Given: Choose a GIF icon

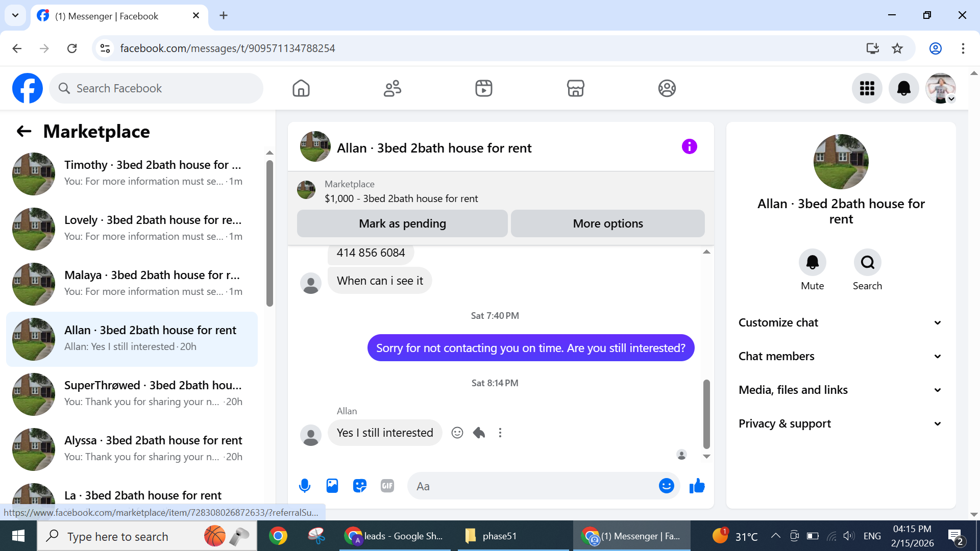Looking at the screenshot, I should click(387, 486).
